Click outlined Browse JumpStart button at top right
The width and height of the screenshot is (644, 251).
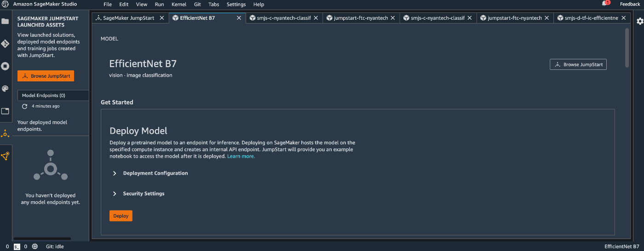[578, 64]
